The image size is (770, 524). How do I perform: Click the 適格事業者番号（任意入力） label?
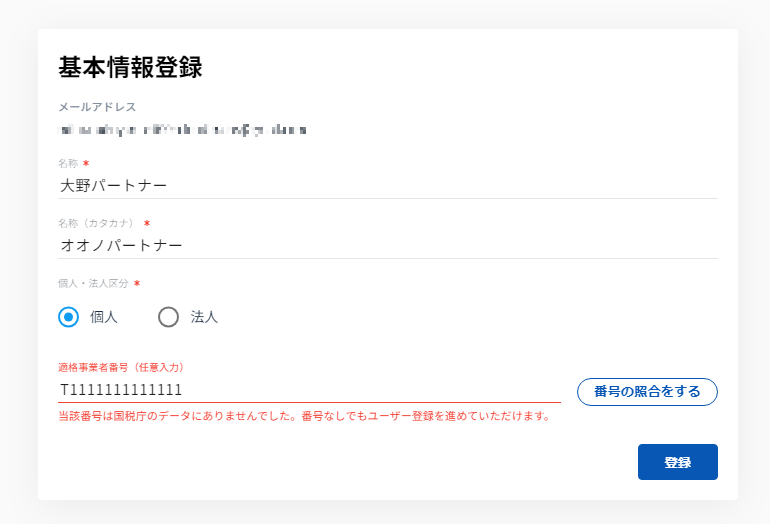tap(121, 367)
